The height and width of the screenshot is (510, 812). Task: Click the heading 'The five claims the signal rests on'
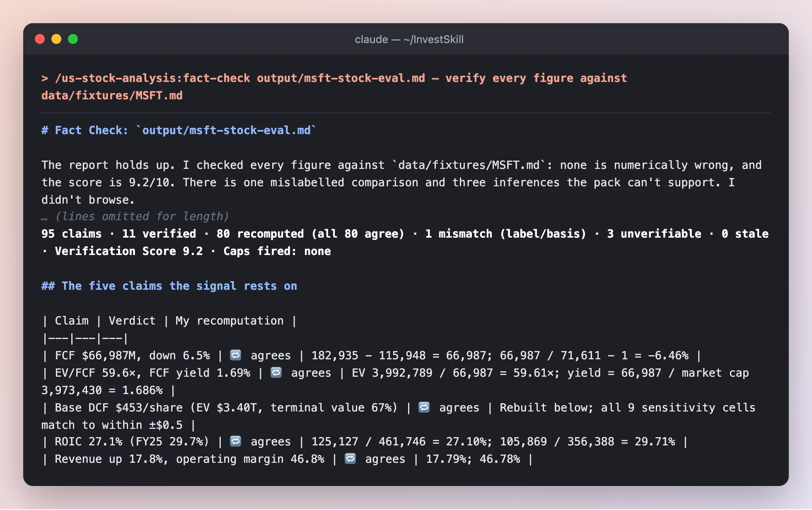(x=179, y=286)
